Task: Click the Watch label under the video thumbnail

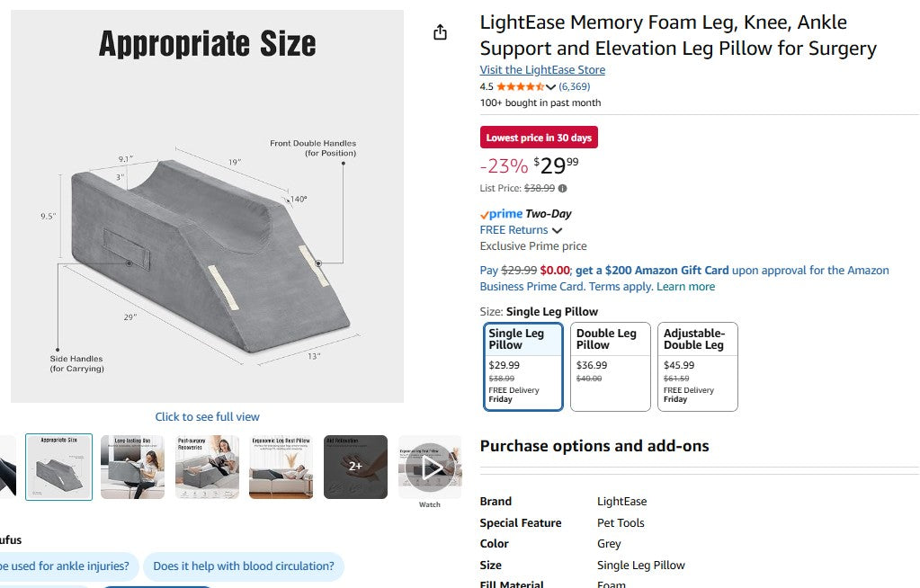Action: click(429, 504)
